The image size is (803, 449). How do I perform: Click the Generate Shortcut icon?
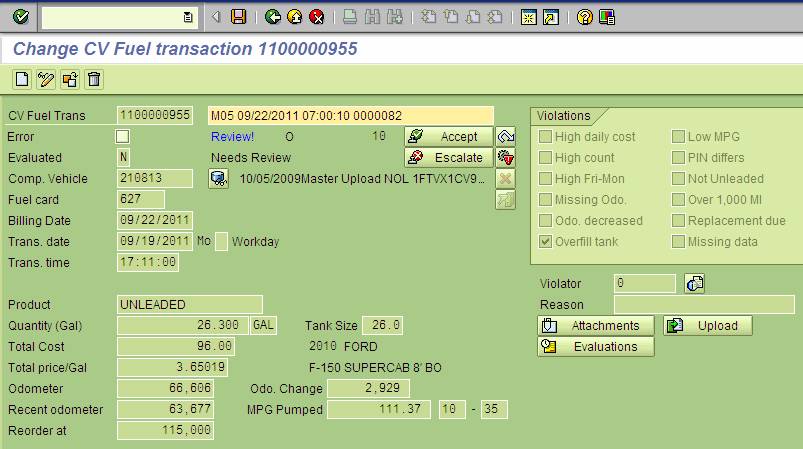click(551, 17)
